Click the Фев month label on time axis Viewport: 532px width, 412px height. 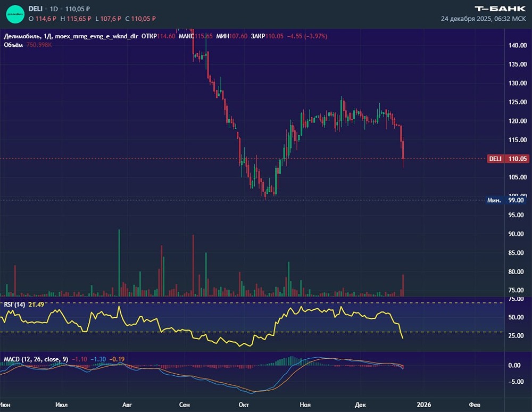(475, 405)
